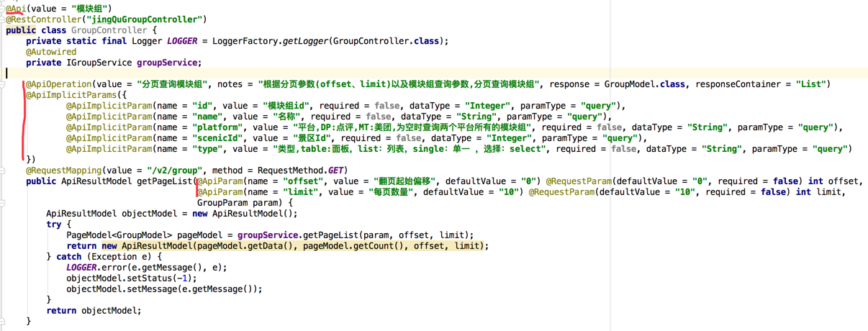Click the "type" parameter name string
The height and width of the screenshot is (331, 868).
[x=208, y=149]
